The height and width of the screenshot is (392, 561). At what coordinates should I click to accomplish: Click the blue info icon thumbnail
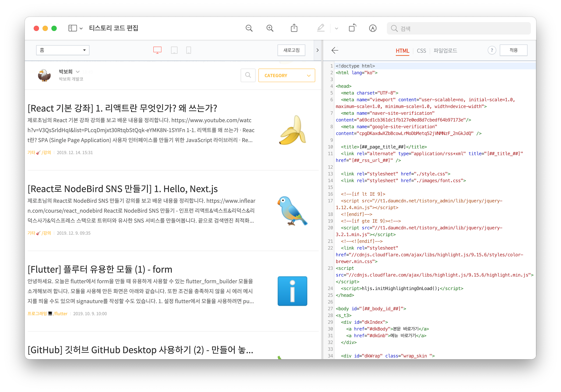(x=292, y=291)
